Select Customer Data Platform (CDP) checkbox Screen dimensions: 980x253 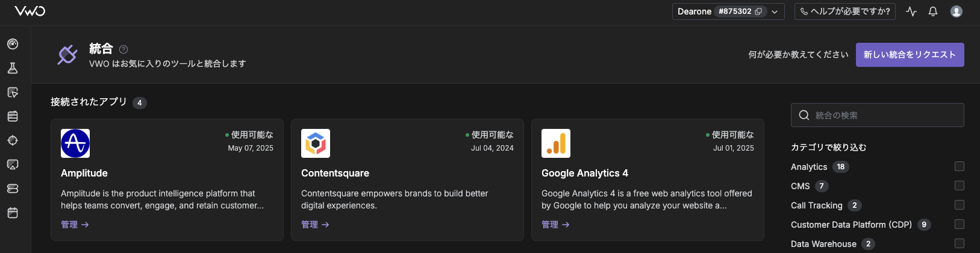(x=960, y=224)
